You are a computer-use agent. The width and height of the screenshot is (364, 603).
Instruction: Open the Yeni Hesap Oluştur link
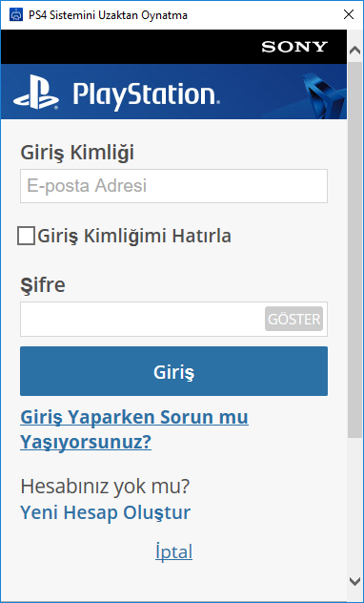105,512
